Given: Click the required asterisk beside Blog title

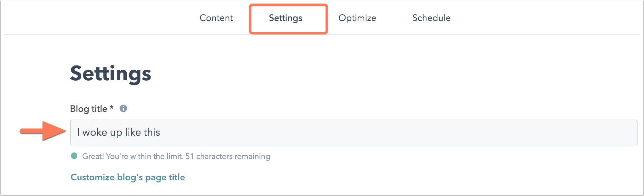Looking at the screenshot, I should tap(112, 108).
